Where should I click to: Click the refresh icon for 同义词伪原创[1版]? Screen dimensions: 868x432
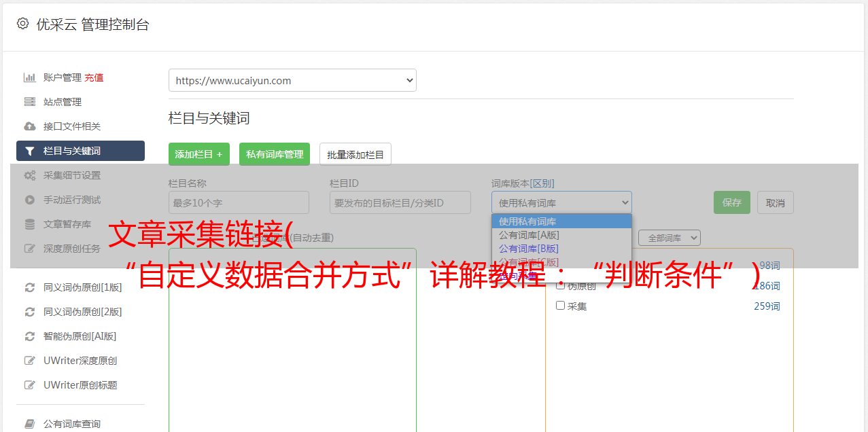point(30,287)
